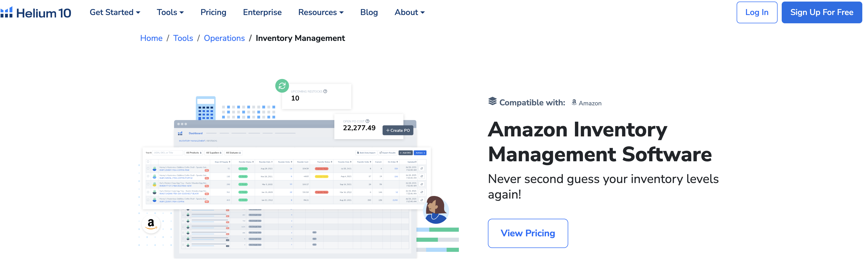Open the Blog page from navigation
868x263 pixels.
369,12
